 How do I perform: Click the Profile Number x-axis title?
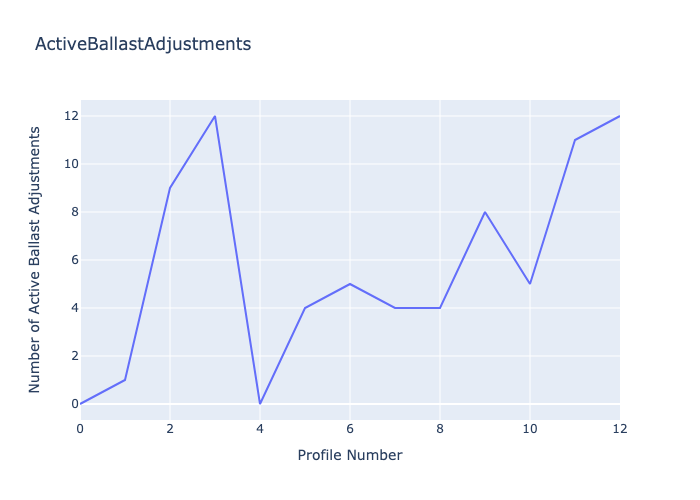(x=350, y=456)
